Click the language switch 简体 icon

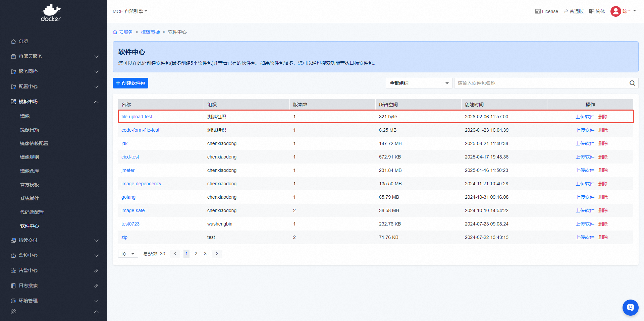pyautogui.click(x=597, y=11)
